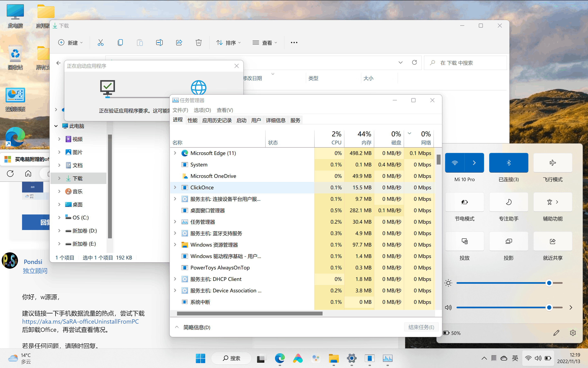588x368 pixels.
Task: Click the browser reload icon on the left
Action: 10,174
